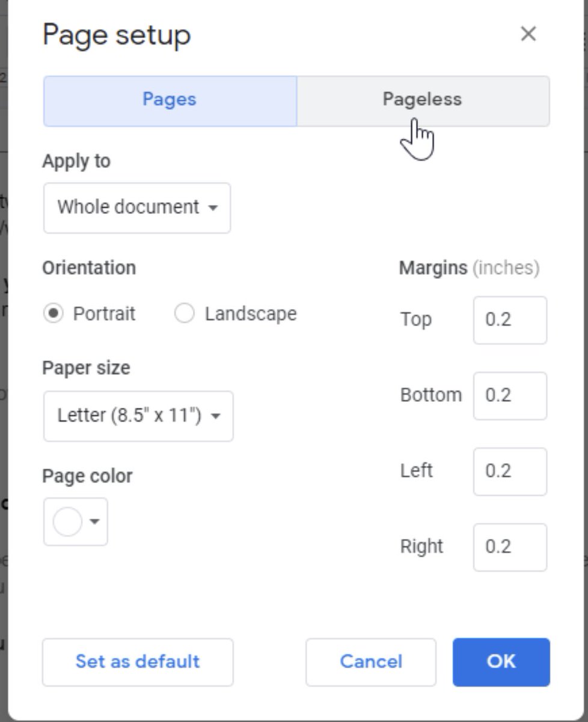Viewport: 588px width, 722px height.
Task: Click the Set as default button
Action: 137,662
